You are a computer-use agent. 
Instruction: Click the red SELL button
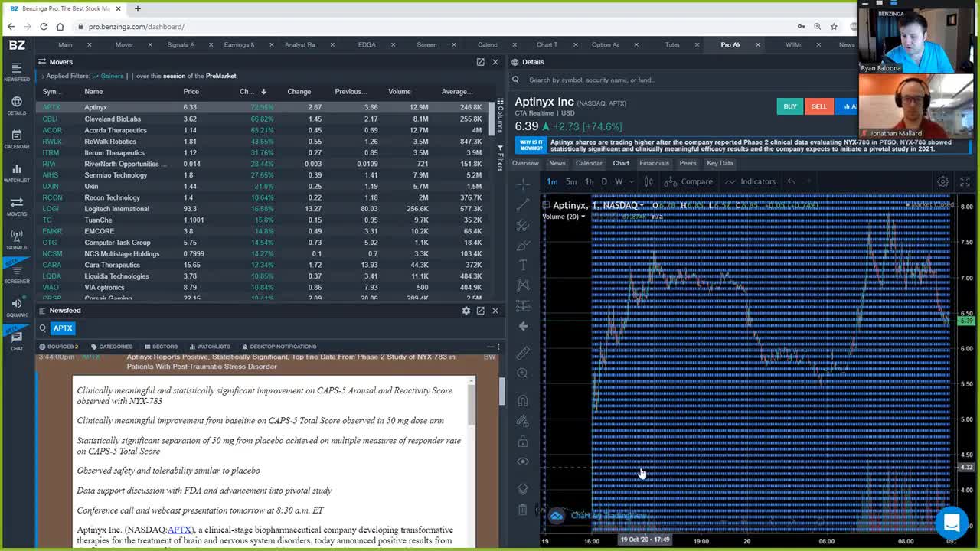[818, 106]
